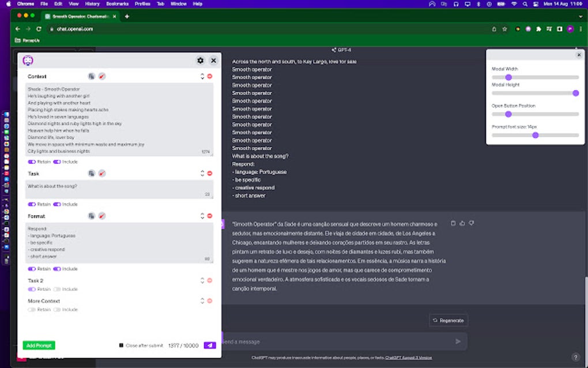The image size is (588, 368).
Task: Select the Smooth Operator browser tab
Action: click(81, 16)
